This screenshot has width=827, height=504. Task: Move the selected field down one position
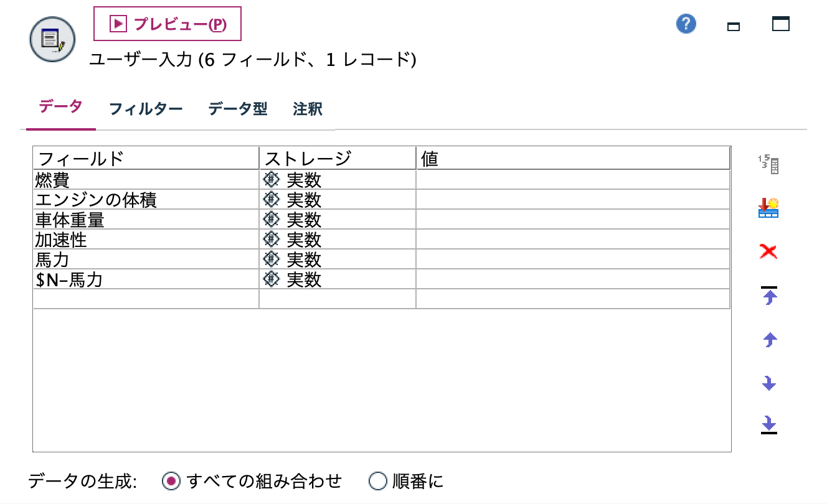[x=768, y=383]
